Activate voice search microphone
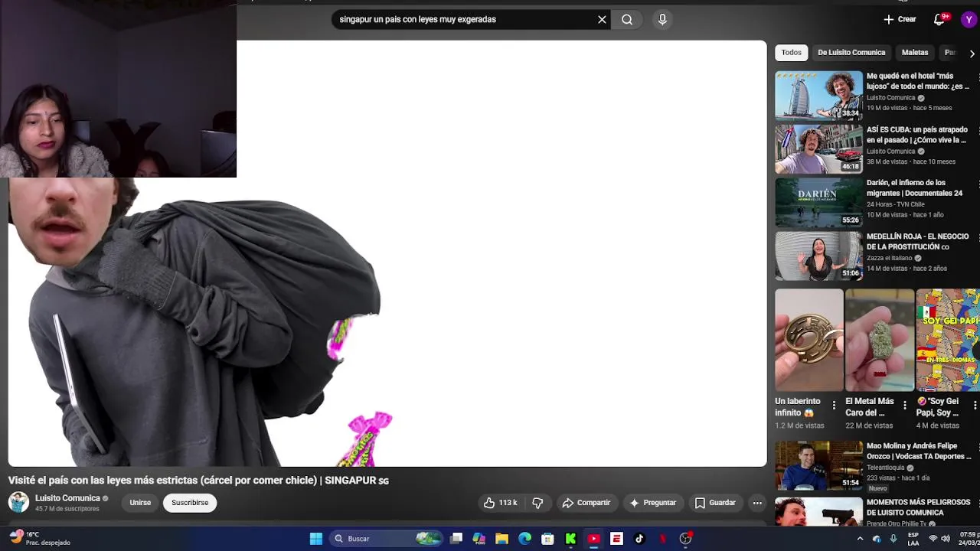 coord(662,20)
